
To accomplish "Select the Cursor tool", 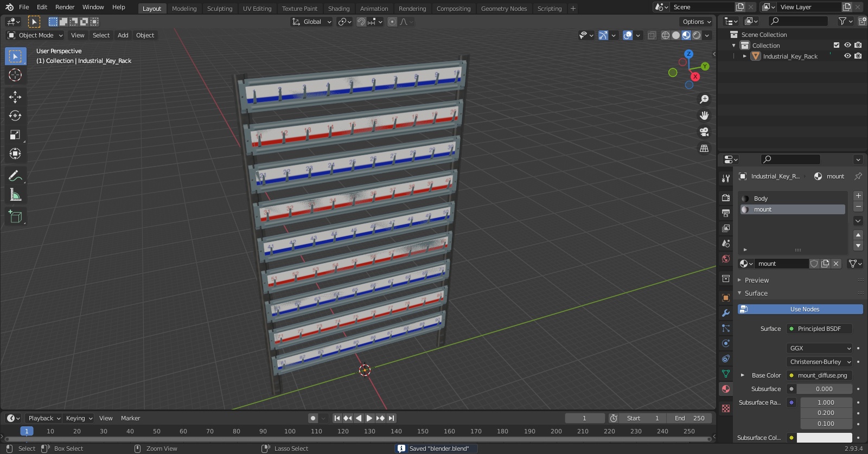I will [x=15, y=75].
